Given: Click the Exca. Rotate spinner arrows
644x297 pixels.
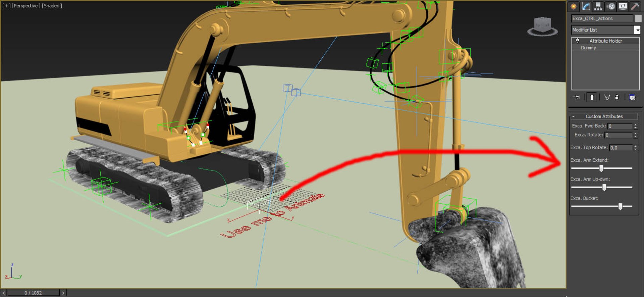Looking at the screenshot, I should [635, 135].
